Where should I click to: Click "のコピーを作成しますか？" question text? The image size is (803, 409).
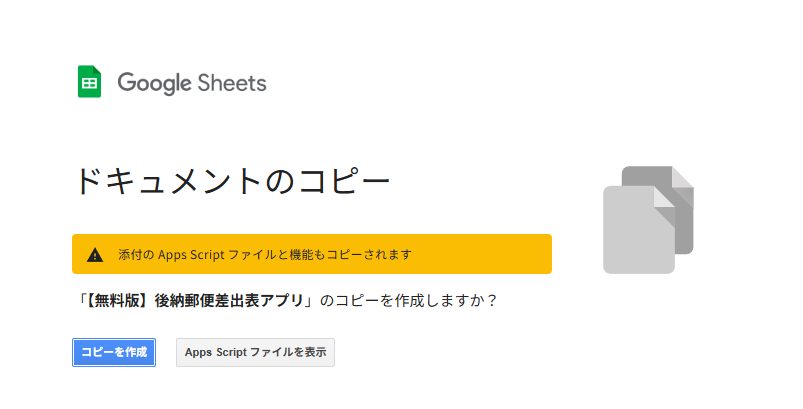pyautogui.click(x=408, y=300)
